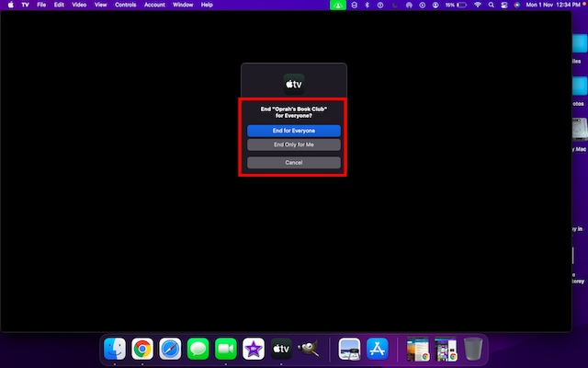The image size is (588, 368).
Task: Open the Trash in the Dock
Action: click(473, 349)
